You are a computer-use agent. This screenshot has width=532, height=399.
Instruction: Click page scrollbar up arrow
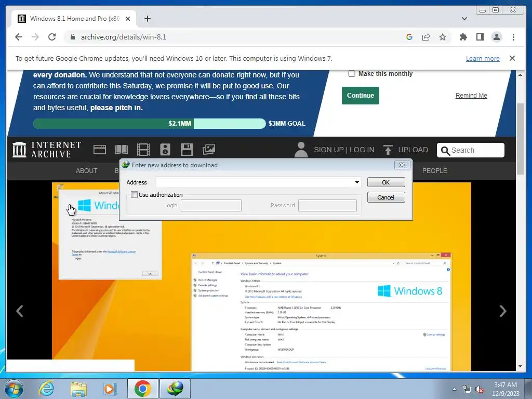tap(520, 75)
